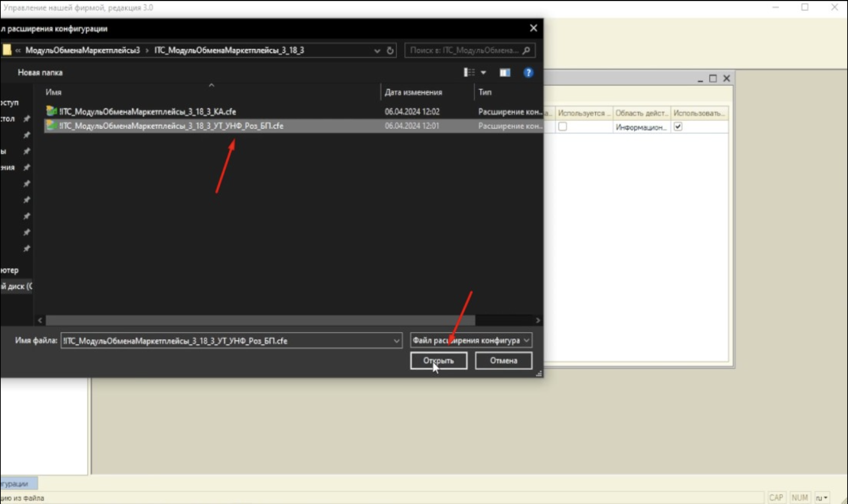848x504 pixels.
Task: Click the horizontal scrollbar thumb in file list
Action: 260,320
